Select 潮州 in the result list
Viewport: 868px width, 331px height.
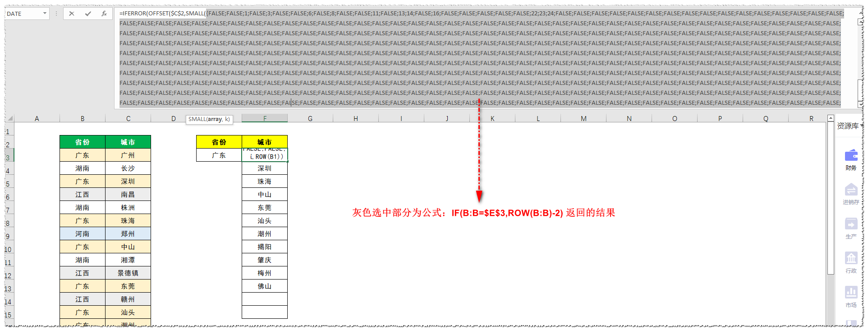tap(265, 233)
